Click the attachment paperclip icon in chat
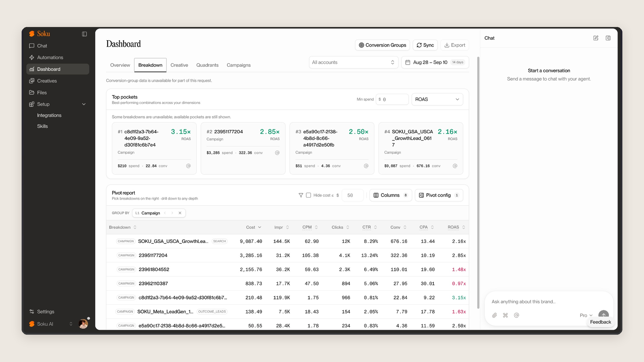The image size is (644, 362). pyautogui.click(x=495, y=315)
